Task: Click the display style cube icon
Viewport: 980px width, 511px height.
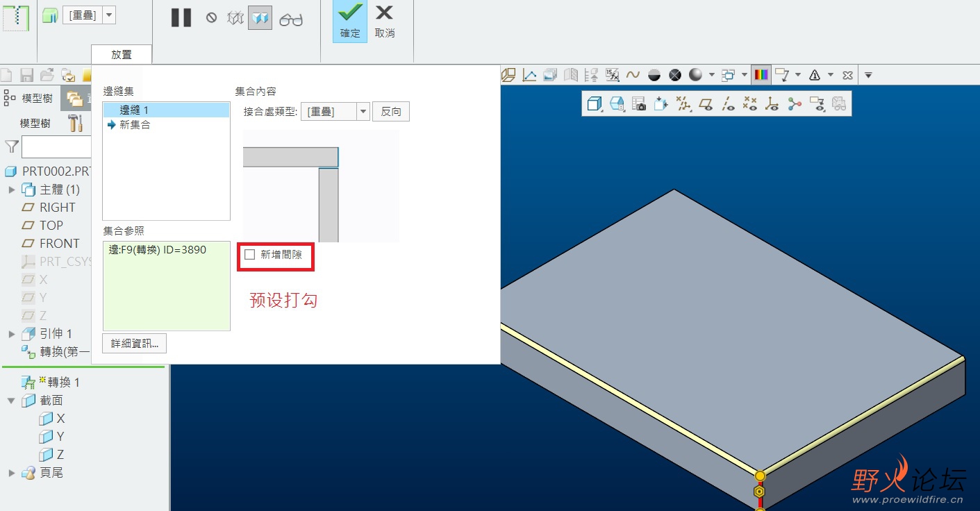Action: point(595,104)
